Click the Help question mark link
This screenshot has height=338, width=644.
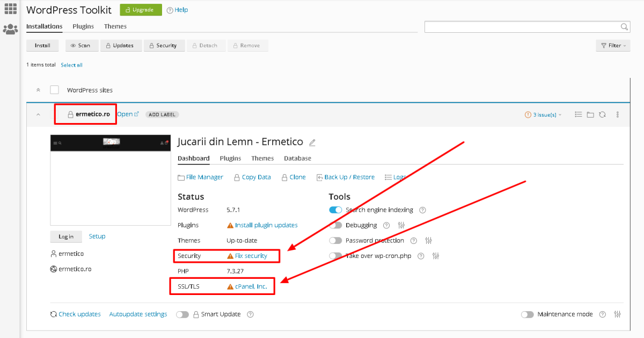(178, 10)
